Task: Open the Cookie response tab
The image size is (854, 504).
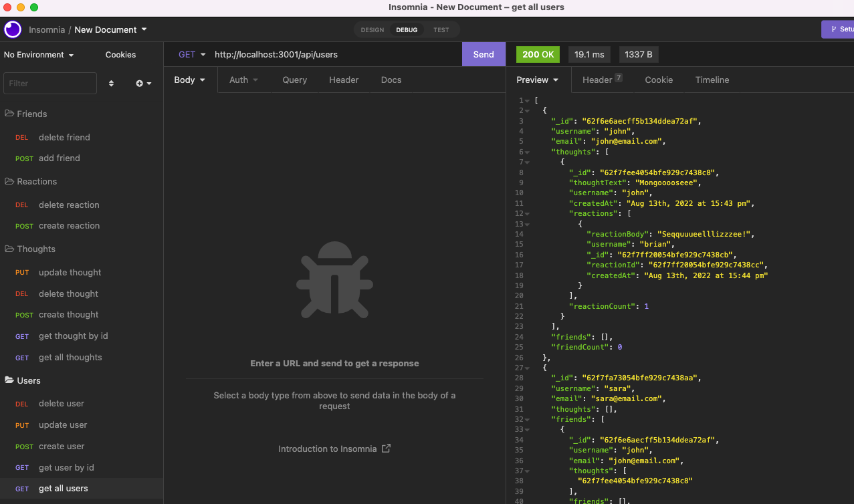Action: (x=659, y=80)
